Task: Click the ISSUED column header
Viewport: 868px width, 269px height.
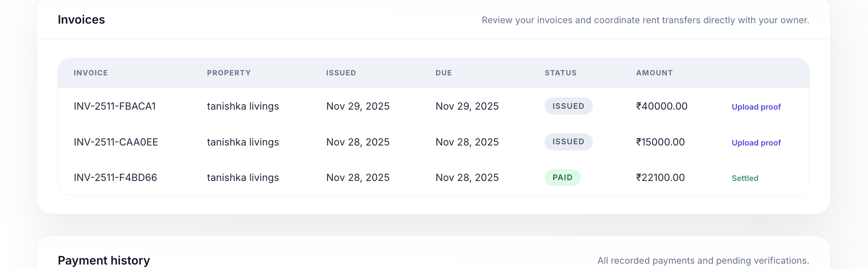Action: coord(341,73)
